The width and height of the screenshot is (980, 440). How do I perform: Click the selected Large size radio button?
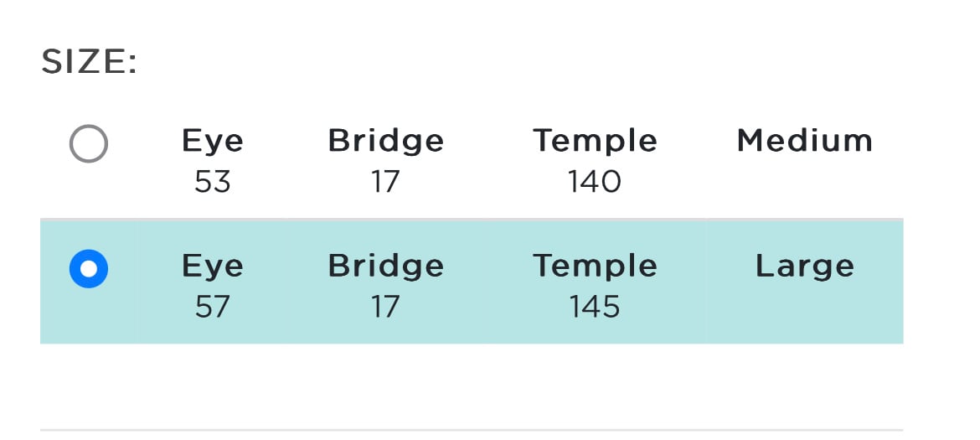pos(89,269)
